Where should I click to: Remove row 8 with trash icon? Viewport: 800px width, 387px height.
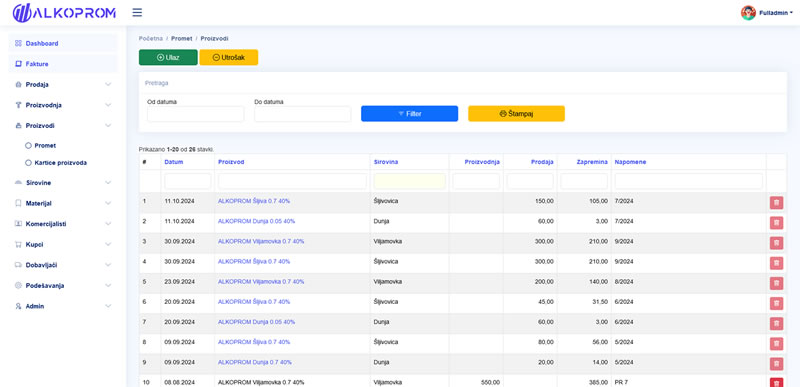[776, 344]
